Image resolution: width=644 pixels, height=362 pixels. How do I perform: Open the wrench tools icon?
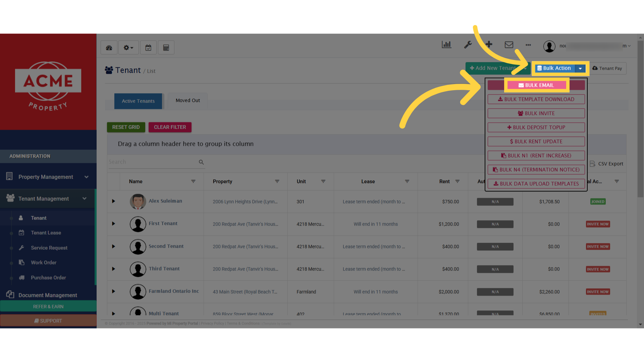[468, 45]
